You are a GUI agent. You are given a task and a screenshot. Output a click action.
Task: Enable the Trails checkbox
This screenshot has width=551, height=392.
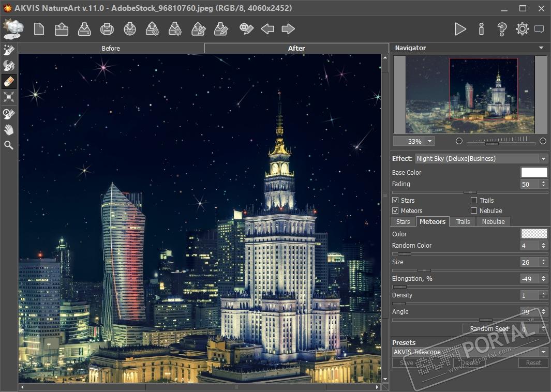coord(474,200)
